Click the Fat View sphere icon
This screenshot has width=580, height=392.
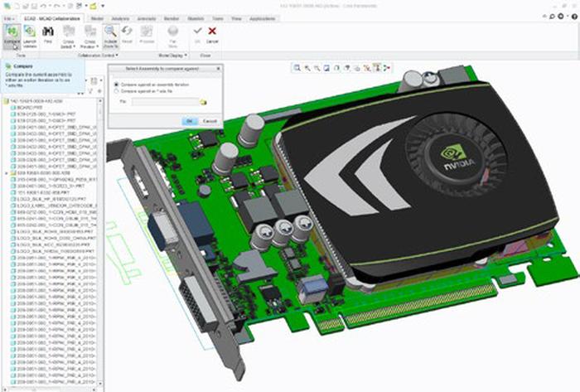172,31
